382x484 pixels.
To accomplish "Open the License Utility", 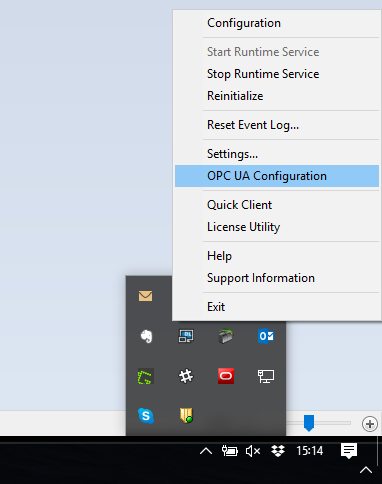I will coord(277,227).
